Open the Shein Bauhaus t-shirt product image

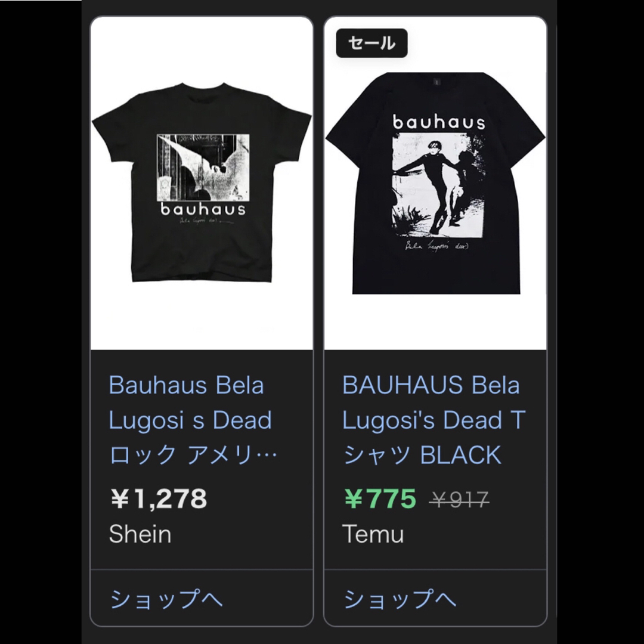pos(202,183)
